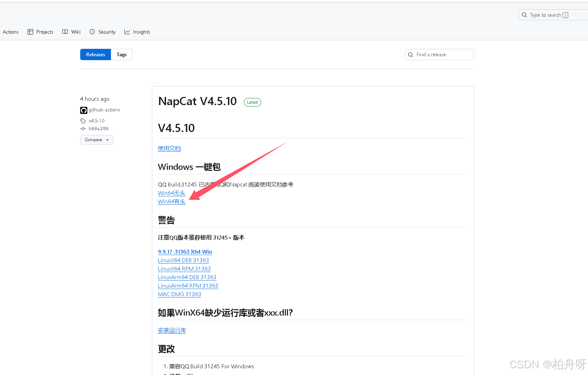Click the '4 hours ago' timestamp

pos(95,99)
